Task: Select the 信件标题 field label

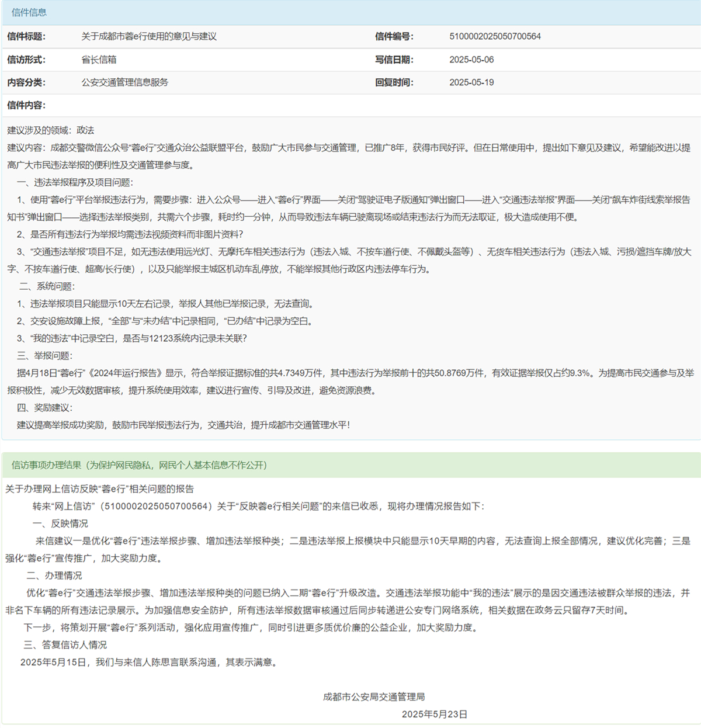Action: click(x=26, y=36)
